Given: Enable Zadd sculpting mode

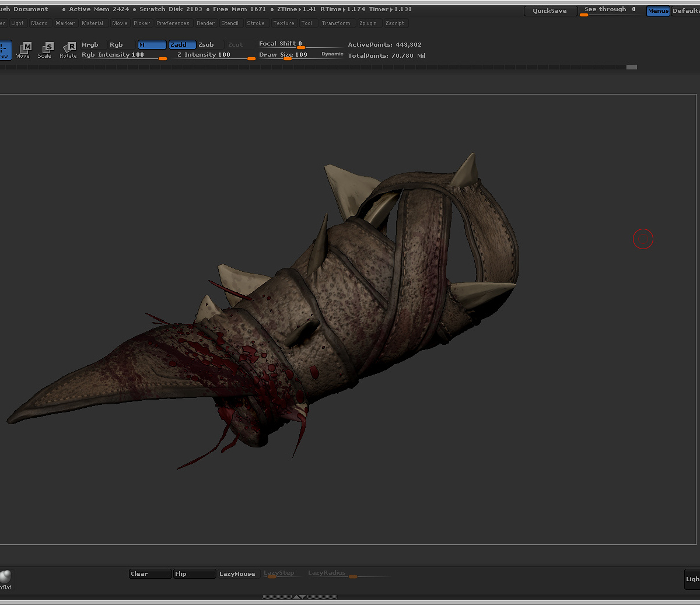Looking at the screenshot, I should [183, 45].
